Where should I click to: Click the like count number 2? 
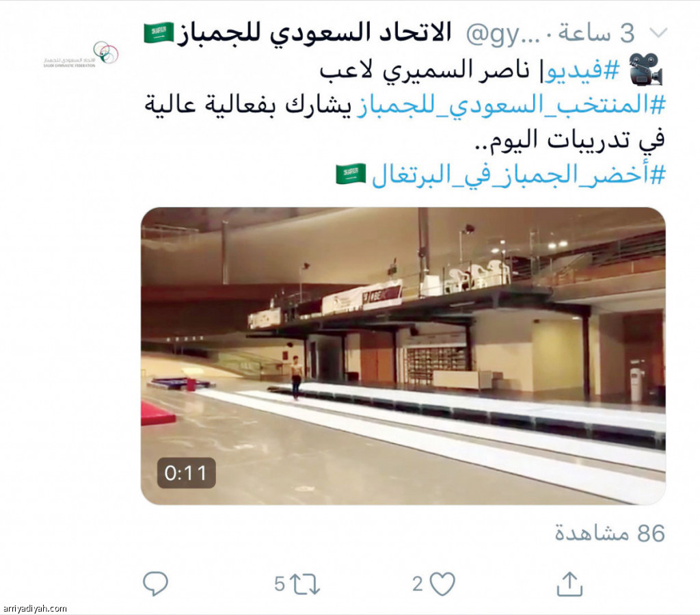pyautogui.click(x=418, y=584)
